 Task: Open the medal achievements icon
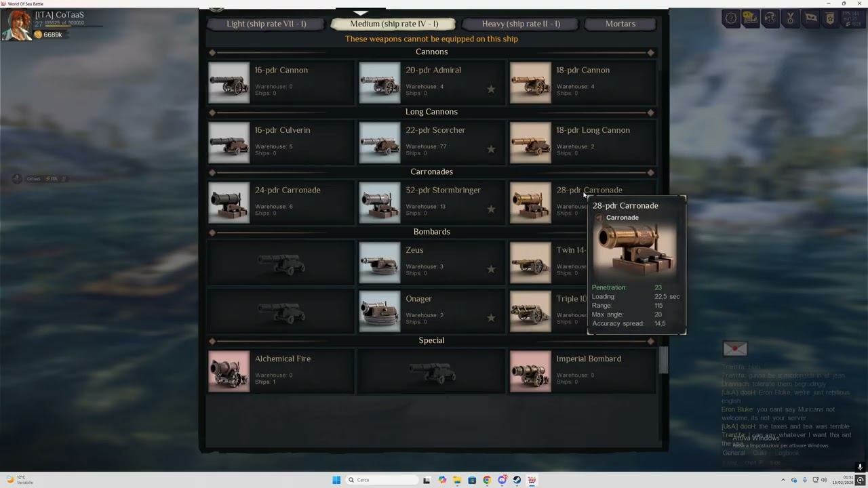pos(790,18)
